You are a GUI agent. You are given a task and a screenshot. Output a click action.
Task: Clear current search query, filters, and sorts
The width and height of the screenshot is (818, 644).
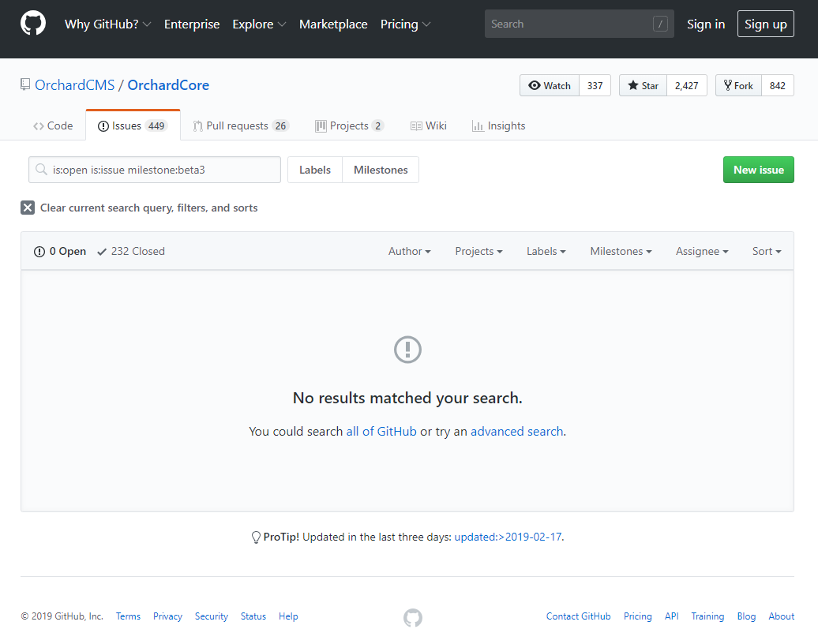click(139, 208)
